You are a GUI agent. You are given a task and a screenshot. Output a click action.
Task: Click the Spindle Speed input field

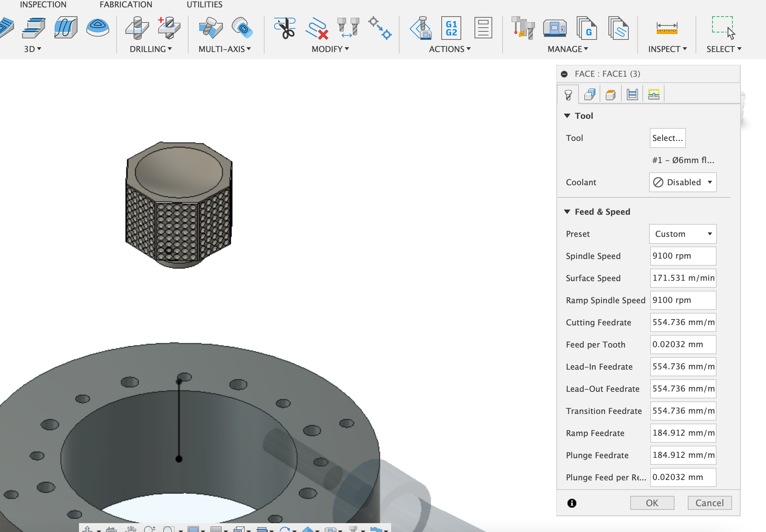click(x=683, y=256)
